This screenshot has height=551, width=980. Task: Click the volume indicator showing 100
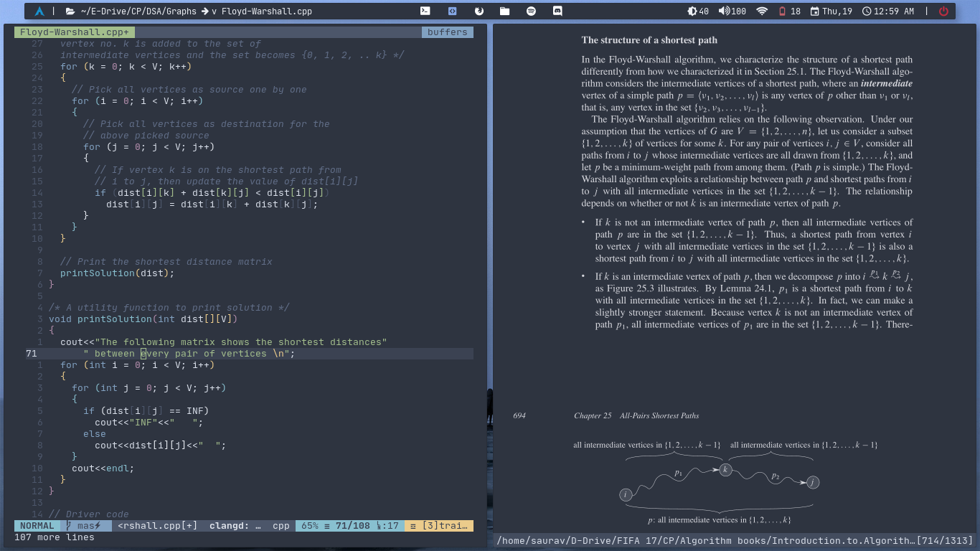click(732, 11)
